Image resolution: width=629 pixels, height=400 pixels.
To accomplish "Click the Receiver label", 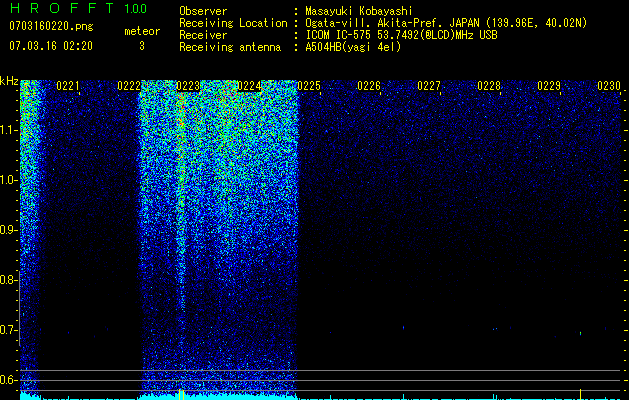I will (x=203, y=35).
